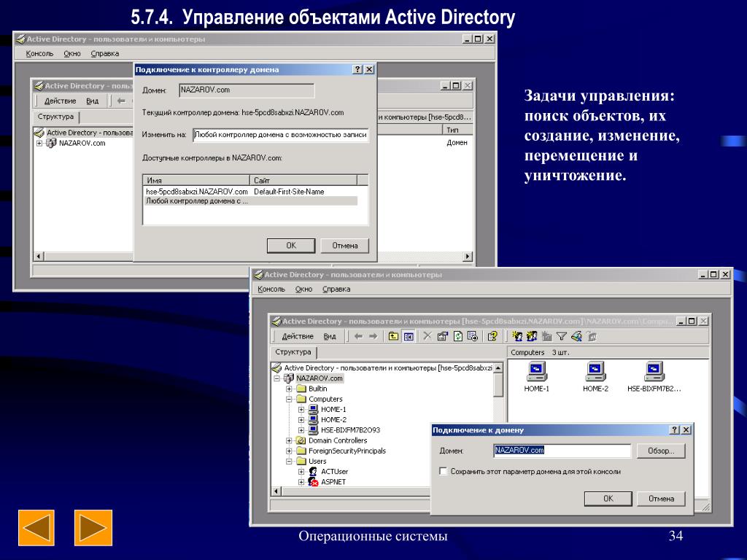The height and width of the screenshot is (560, 747).
Task: Expand the Builtin folder node
Action: [x=289, y=389]
